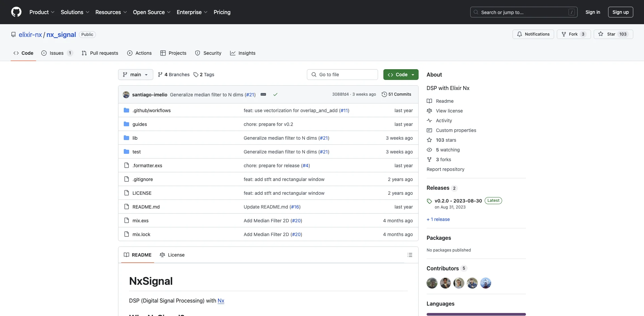
Task: Expand the commit message ellipsis
Action: 263,95
